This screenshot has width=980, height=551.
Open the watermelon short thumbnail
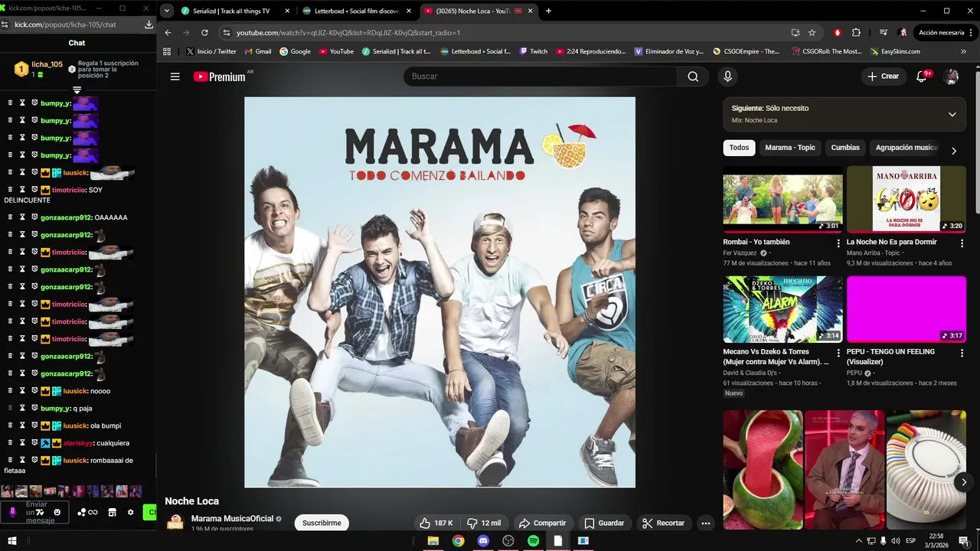point(763,470)
